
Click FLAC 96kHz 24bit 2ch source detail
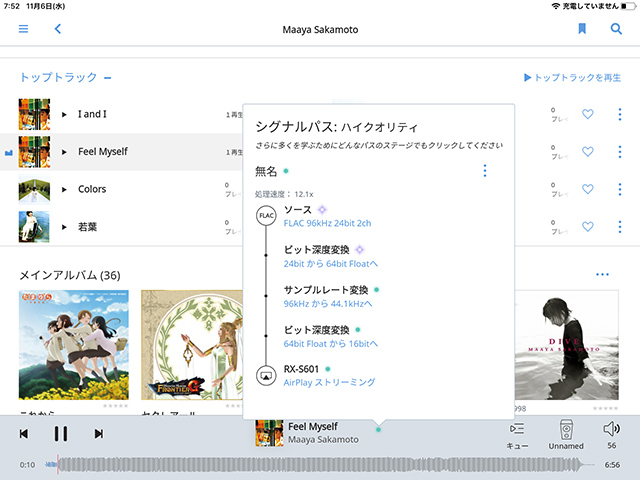tap(327, 223)
